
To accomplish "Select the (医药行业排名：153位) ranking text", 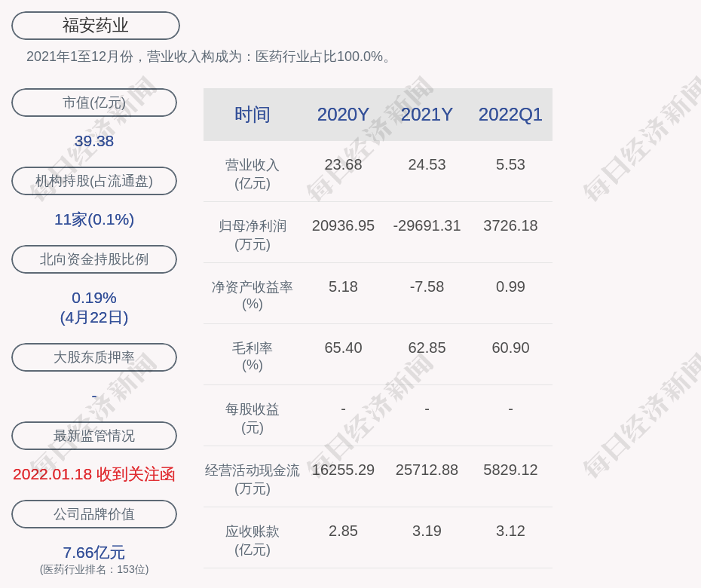I will (94, 569).
